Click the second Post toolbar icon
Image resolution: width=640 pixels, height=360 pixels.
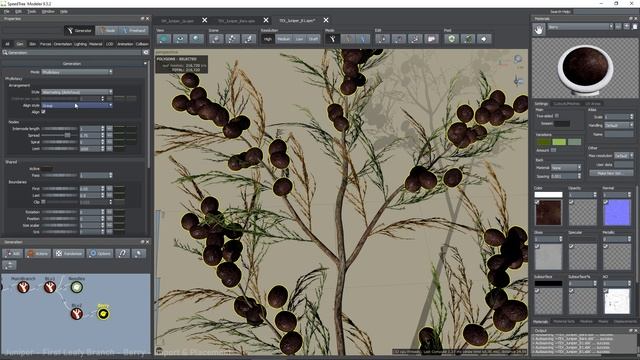click(468, 39)
